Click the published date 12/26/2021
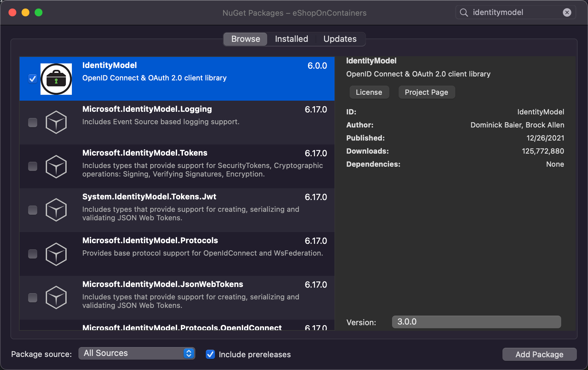The image size is (588, 370). [545, 138]
